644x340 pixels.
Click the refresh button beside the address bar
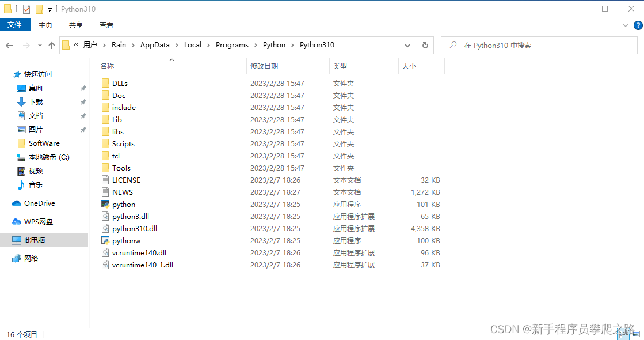[425, 45]
